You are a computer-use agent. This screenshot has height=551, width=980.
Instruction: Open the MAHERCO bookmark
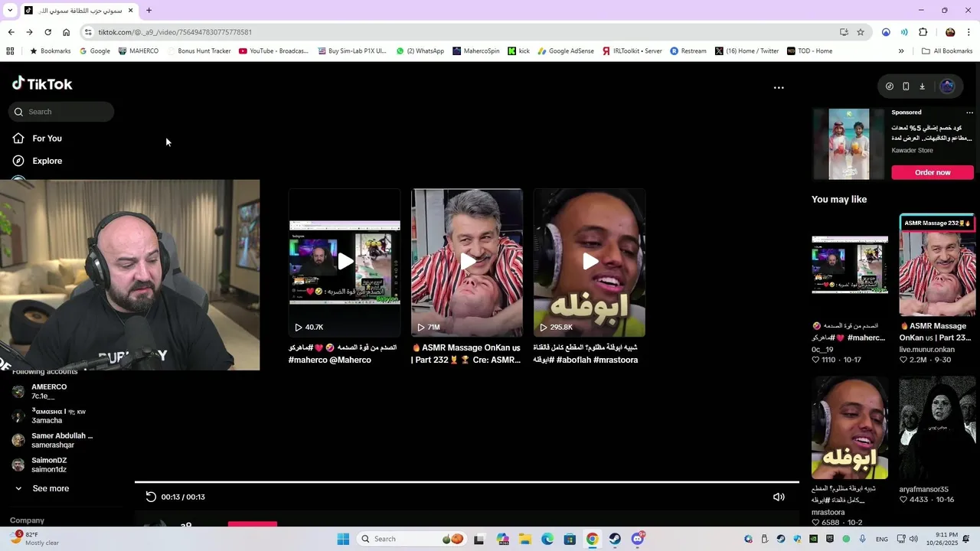[138, 51]
